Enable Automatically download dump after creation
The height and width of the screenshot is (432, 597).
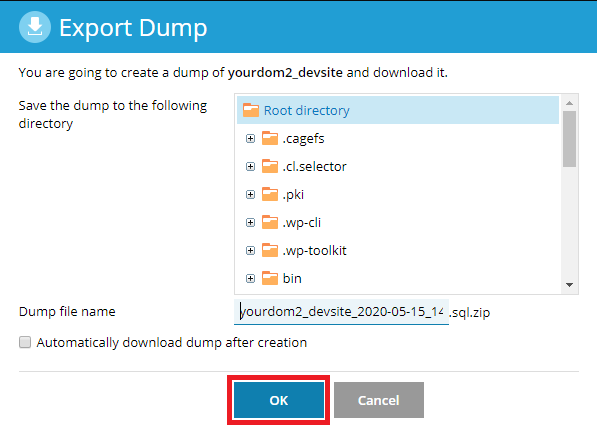click(x=25, y=342)
